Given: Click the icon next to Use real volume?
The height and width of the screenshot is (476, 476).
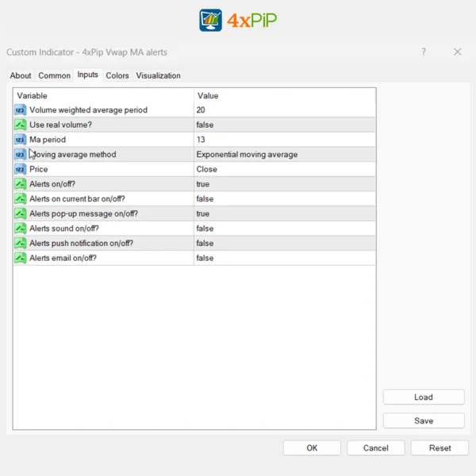Looking at the screenshot, I should tap(20, 125).
